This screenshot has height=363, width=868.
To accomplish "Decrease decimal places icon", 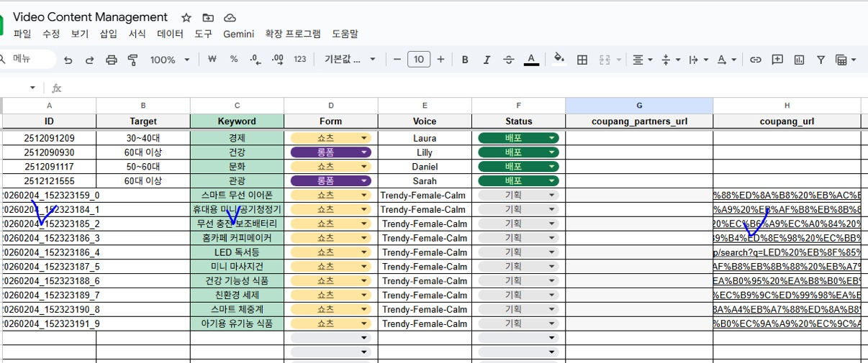I will coord(255,60).
